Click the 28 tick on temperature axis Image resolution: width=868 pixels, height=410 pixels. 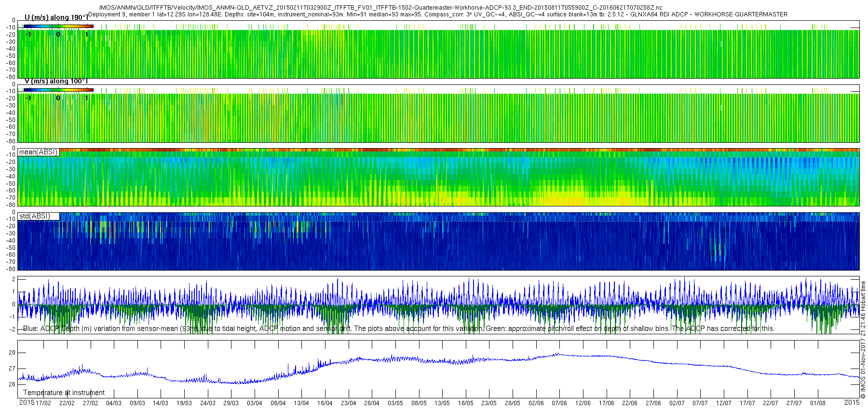12,353
